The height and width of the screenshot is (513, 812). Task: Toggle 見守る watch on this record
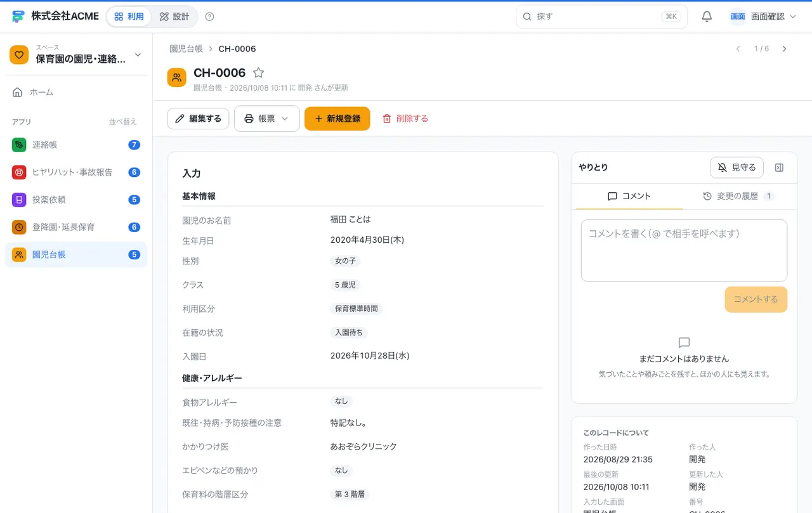737,167
